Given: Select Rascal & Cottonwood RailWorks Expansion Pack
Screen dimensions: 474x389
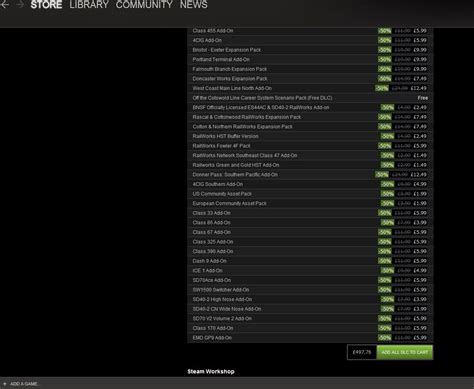Looking at the screenshot, I should click(x=310, y=117).
